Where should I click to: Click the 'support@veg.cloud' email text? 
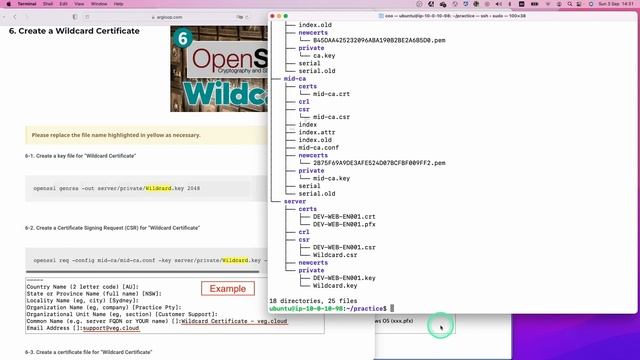coord(111,328)
